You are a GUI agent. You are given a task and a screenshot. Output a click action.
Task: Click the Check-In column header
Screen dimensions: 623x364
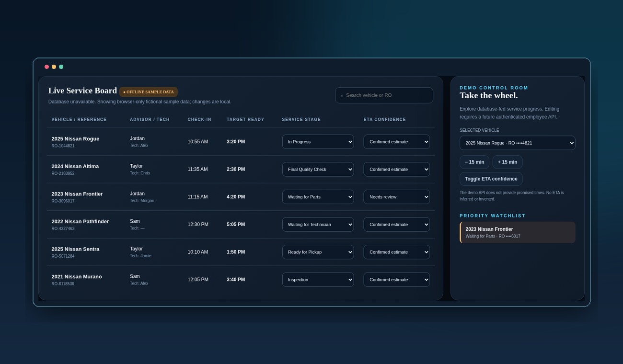199,120
